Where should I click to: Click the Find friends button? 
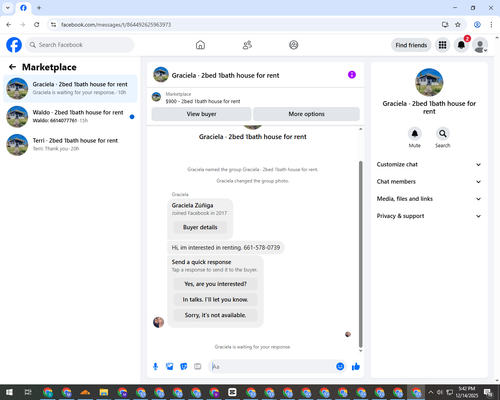pos(411,45)
